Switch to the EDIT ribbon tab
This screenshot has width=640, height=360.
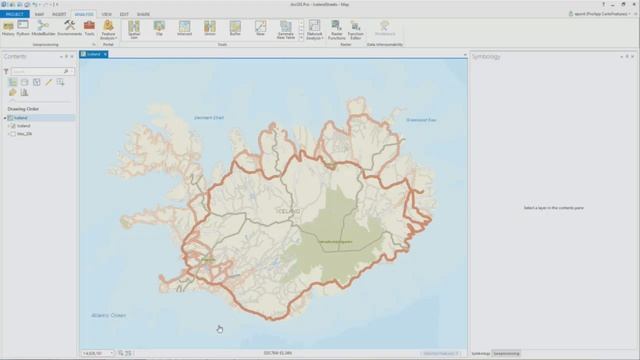[x=124, y=14]
